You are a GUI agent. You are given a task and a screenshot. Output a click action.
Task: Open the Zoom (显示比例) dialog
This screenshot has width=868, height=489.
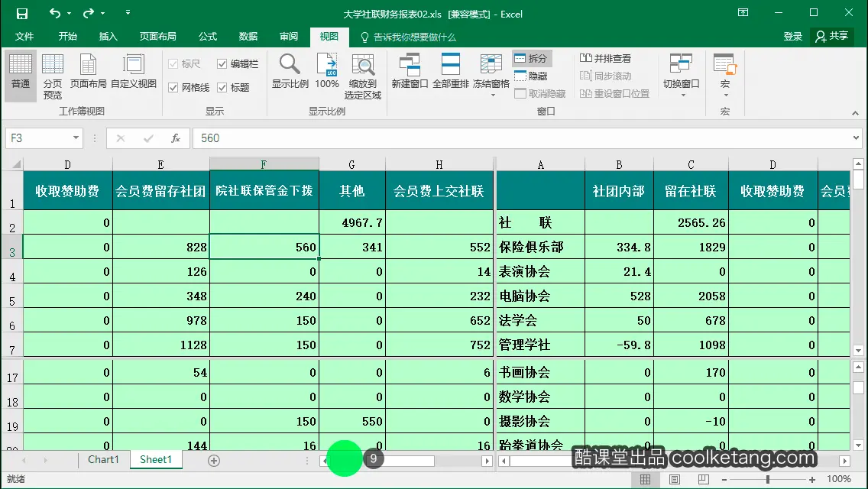click(290, 71)
